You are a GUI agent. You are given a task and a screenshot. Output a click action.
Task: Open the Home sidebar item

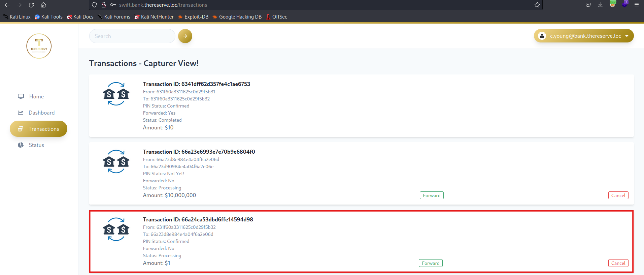click(x=36, y=97)
